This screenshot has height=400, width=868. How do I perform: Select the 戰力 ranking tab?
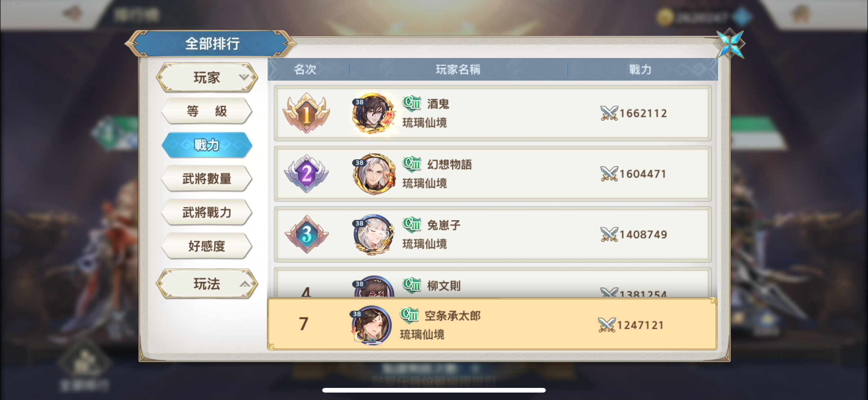(x=206, y=145)
